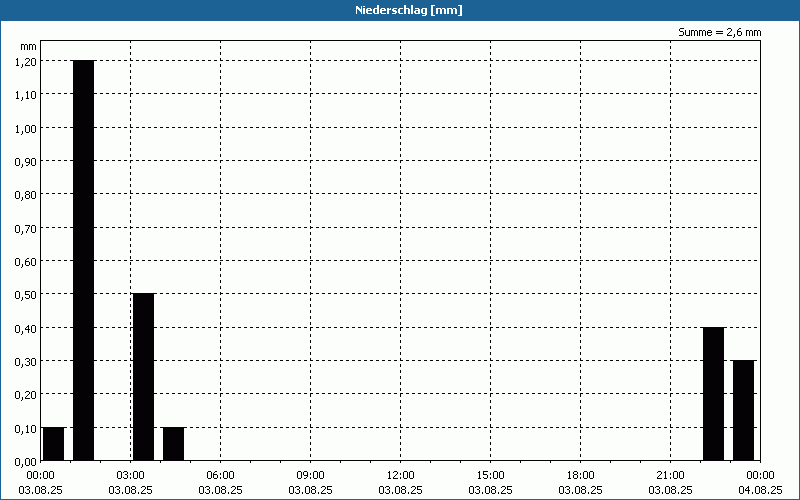Click the 09:00 time label

point(310,476)
